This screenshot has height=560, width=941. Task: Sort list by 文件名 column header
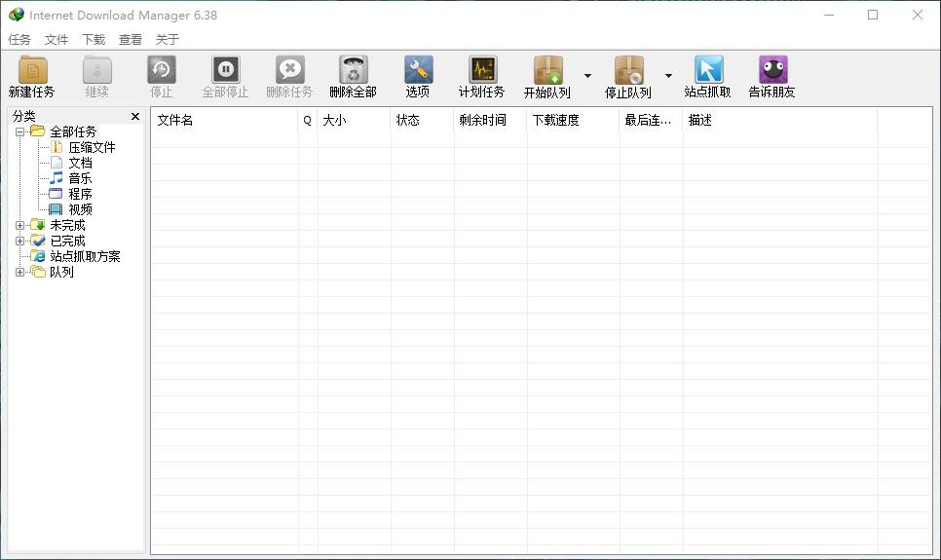[224, 120]
